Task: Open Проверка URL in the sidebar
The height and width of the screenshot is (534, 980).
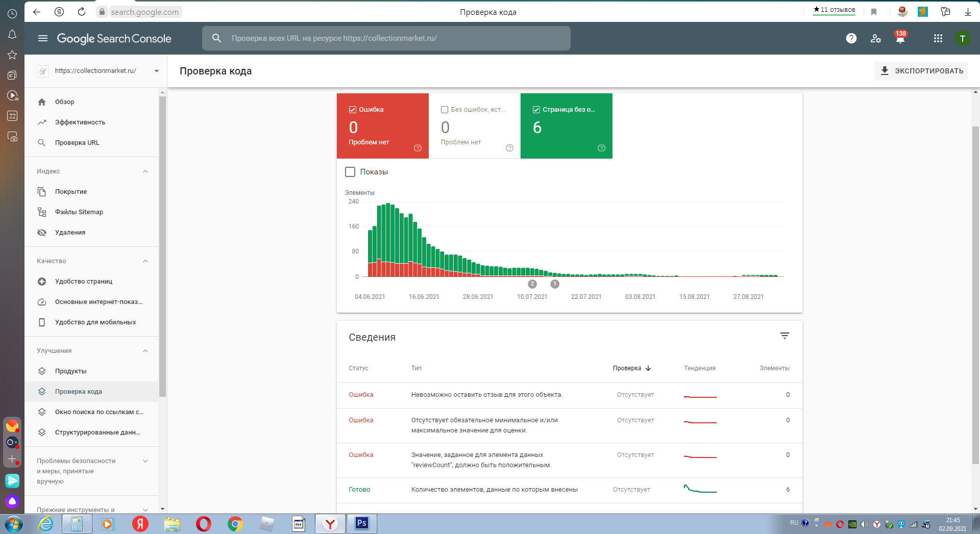Action: (92, 143)
